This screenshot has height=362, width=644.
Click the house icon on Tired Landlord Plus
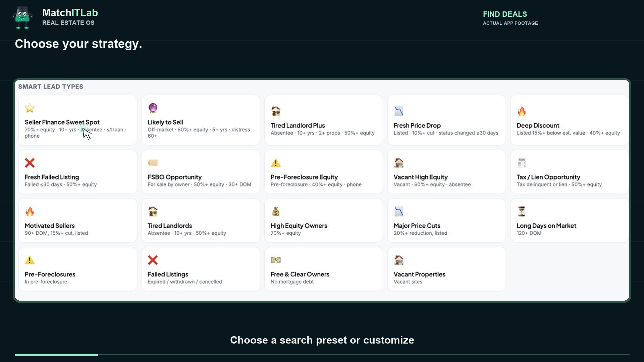(x=276, y=111)
